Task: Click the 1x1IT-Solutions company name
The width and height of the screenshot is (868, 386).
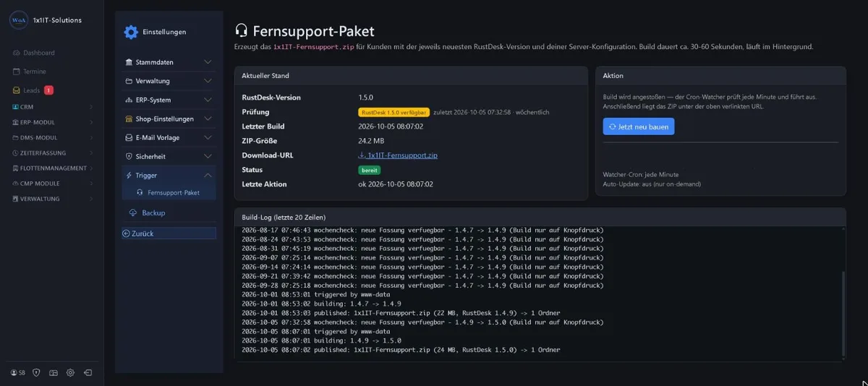Action: coord(58,20)
